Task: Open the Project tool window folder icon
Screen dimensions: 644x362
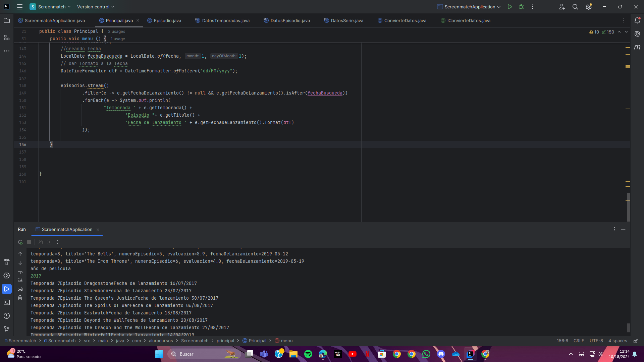Action: click(x=7, y=21)
